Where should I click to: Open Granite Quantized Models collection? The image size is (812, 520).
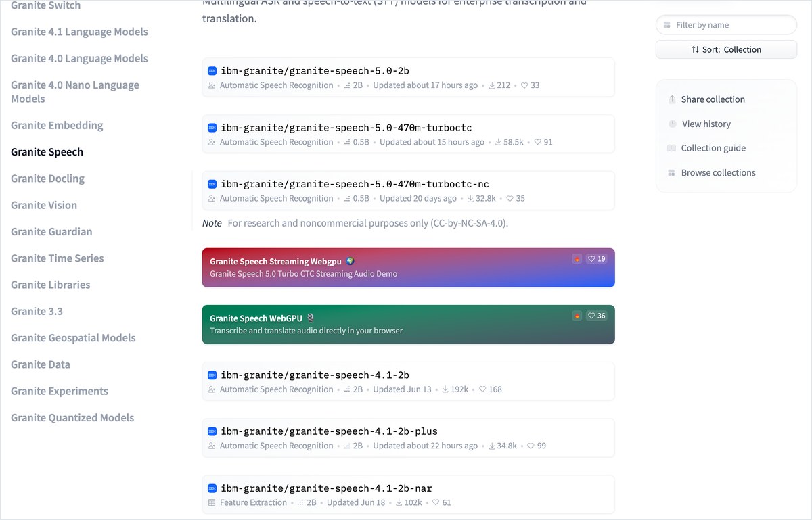click(72, 418)
